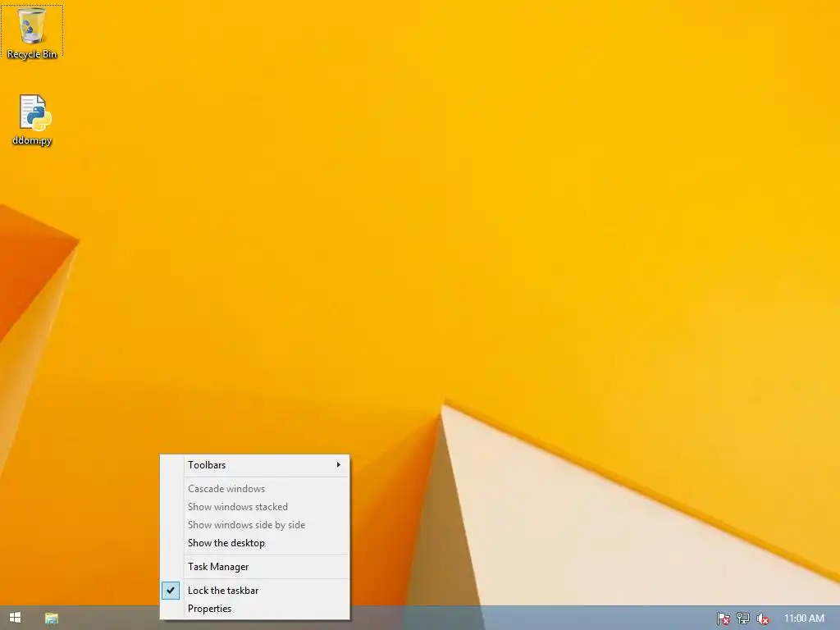840x630 pixels.
Task: Select Show the desktop menu entry
Action: pos(255,543)
